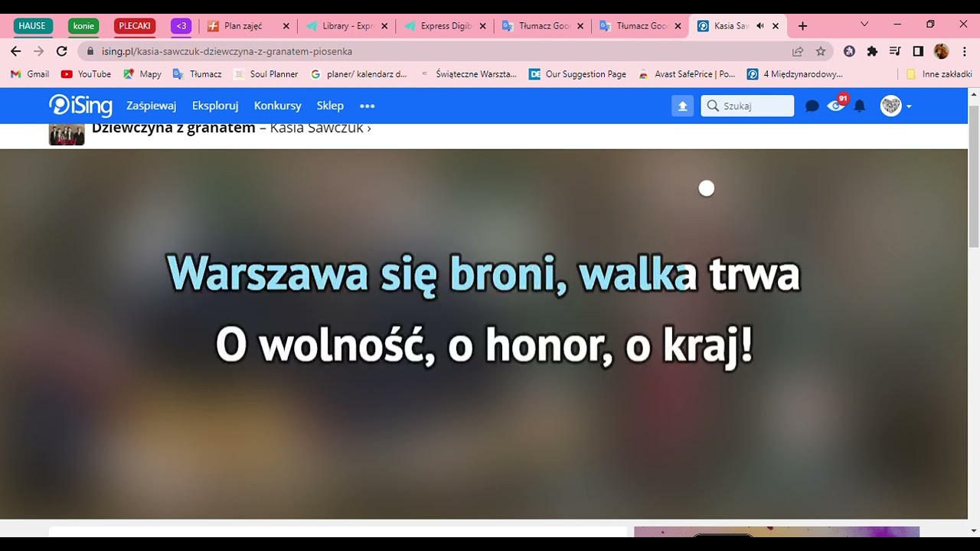This screenshot has width=980, height=551.
Task: Click the song cover thumbnail
Action: coord(67,134)
